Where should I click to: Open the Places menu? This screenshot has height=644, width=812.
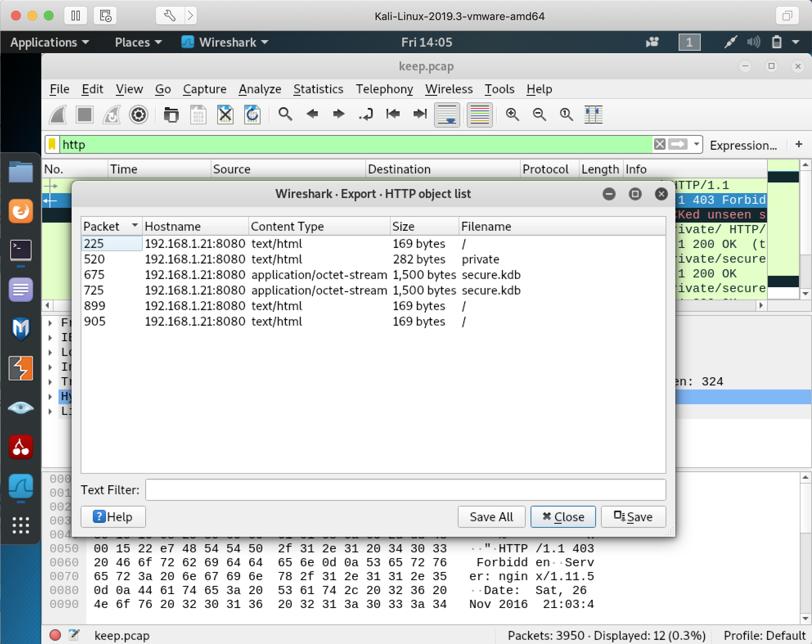(x=138, y=42)
